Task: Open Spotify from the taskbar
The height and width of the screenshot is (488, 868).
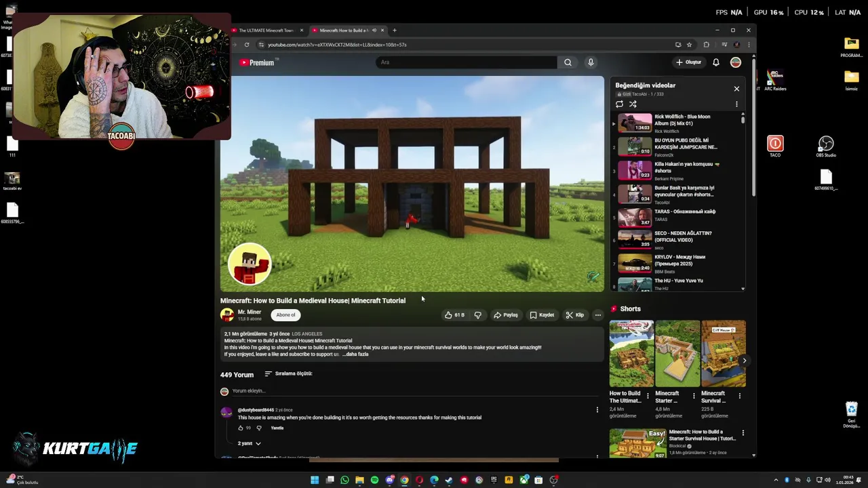Action: 374,480
